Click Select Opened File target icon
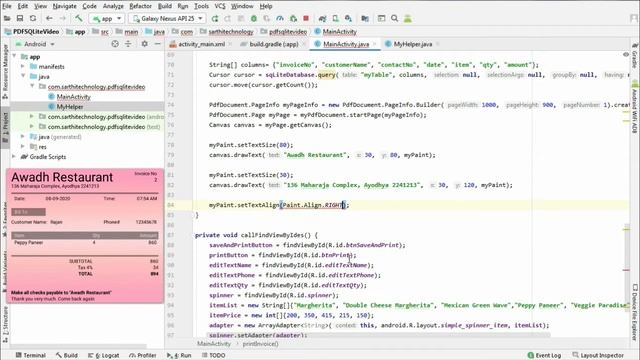Screen dimensions: 640x360 point(115,44)
